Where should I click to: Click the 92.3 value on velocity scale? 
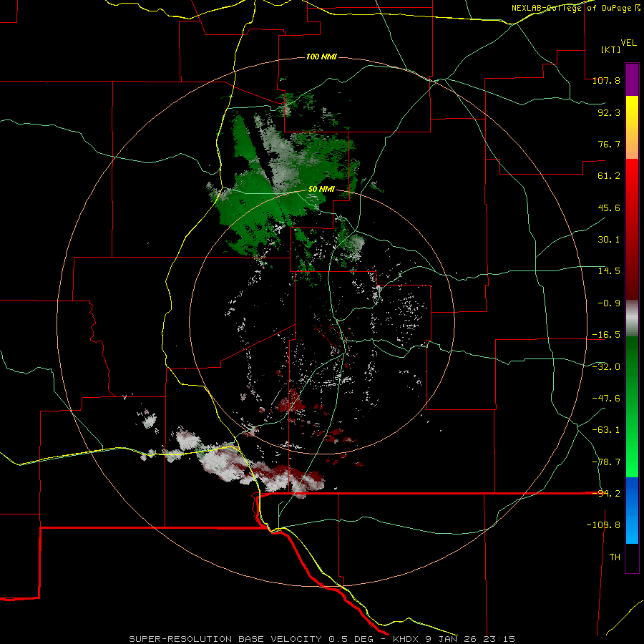[x=609, y=112]
